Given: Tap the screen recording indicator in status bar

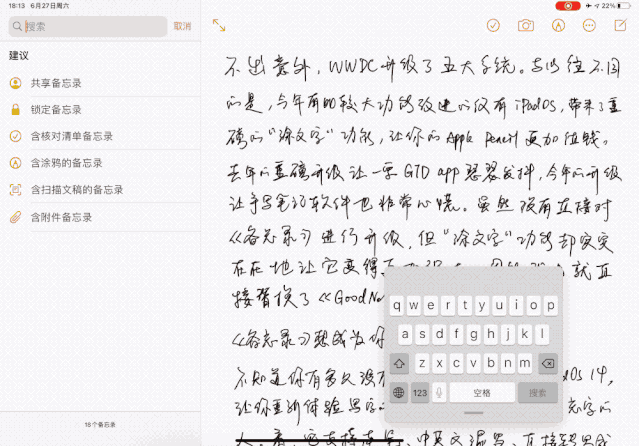Looking at the screenshot, I should coord(568,6).
